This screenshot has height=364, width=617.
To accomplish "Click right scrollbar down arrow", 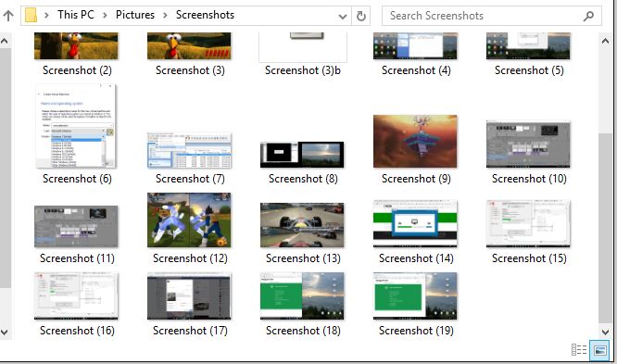I will [605, 333].
